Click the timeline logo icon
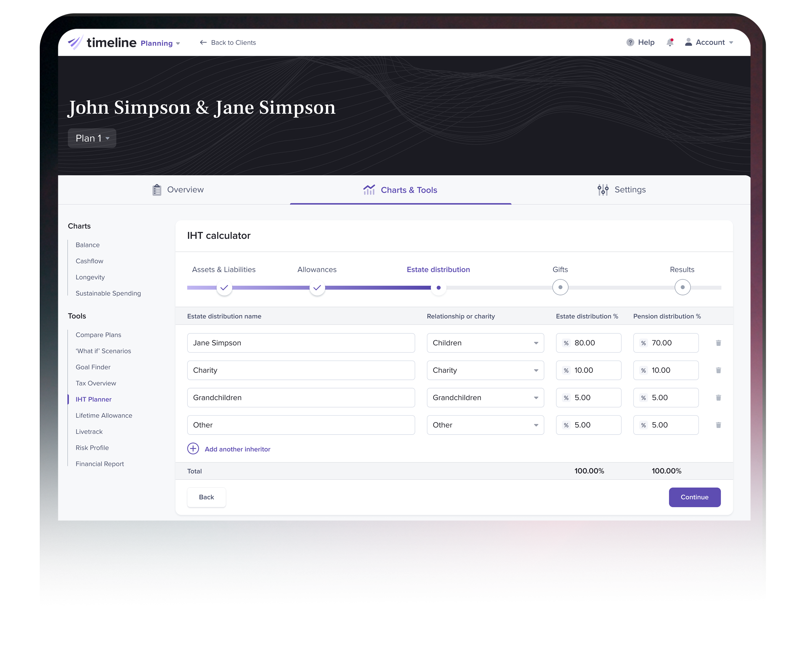The image size is (801, 672). click(75, 42)
